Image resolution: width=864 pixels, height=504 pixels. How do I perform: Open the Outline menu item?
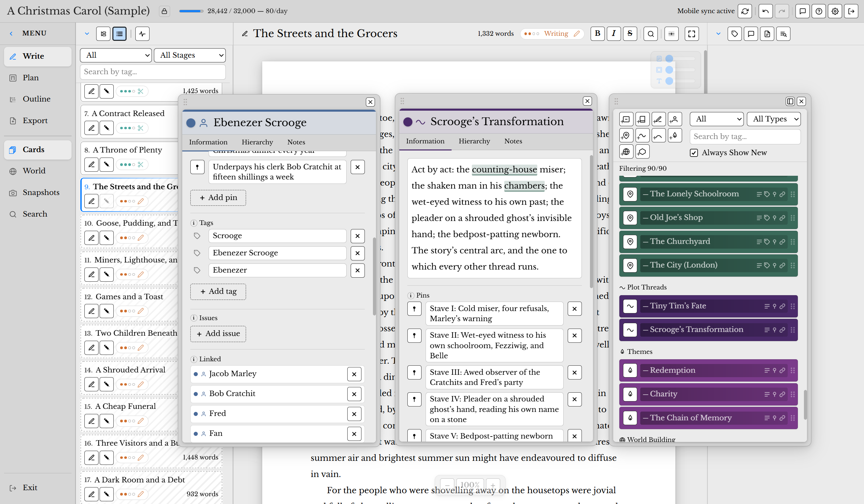pyautogui.click(x=38, y=99)
